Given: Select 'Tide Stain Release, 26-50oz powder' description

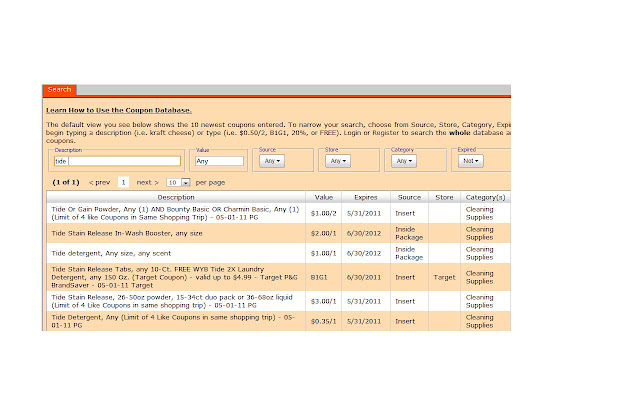Looking at the screenshot, I should point(172,301).
